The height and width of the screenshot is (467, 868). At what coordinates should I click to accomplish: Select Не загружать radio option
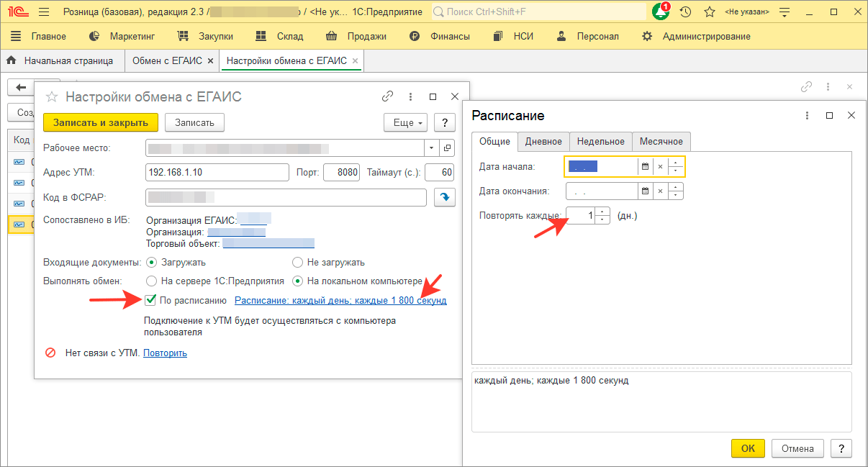[x=297, y=263]
